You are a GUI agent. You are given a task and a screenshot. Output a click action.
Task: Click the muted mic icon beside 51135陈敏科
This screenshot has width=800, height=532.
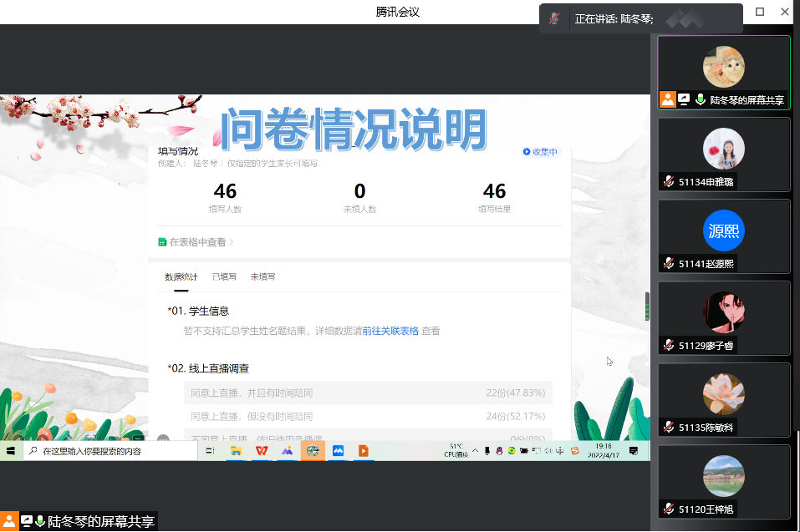click(x=669, y=427)
